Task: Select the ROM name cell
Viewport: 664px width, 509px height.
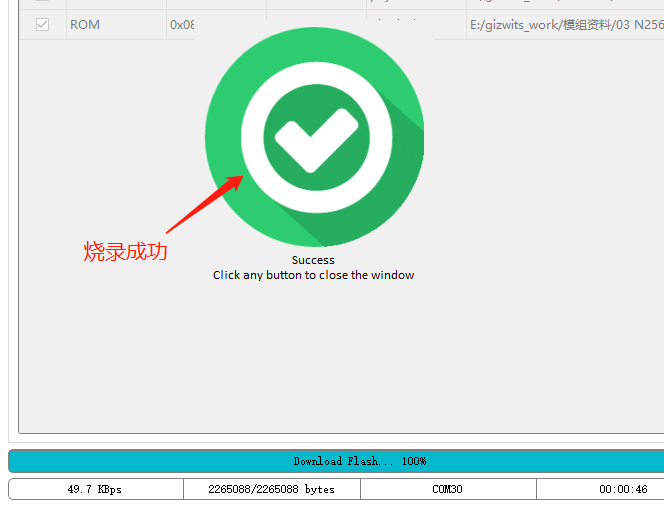Action: point(85,24)
